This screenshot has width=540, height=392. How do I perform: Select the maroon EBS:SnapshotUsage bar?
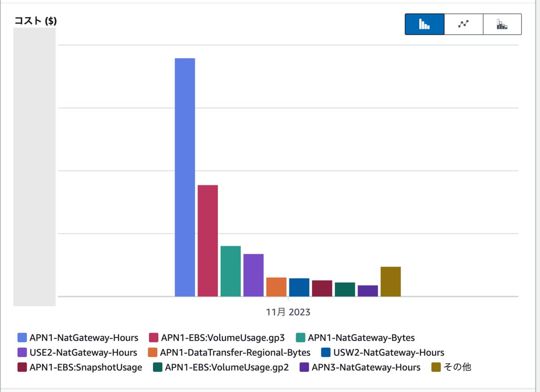click(322, 288)
